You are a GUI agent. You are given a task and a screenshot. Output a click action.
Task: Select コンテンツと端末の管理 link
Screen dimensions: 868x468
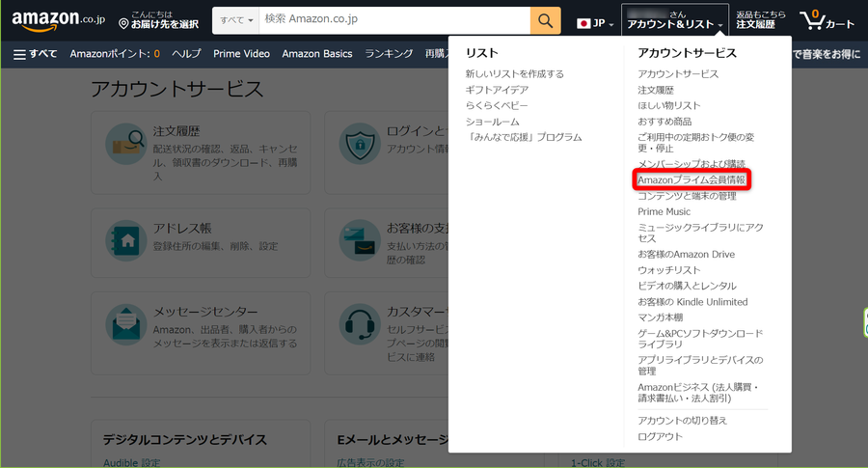687,196
